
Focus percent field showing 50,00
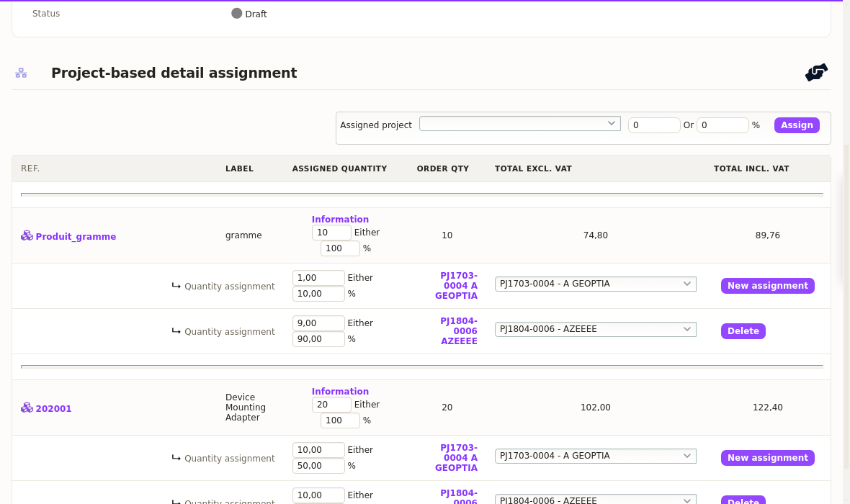[318, 466]
